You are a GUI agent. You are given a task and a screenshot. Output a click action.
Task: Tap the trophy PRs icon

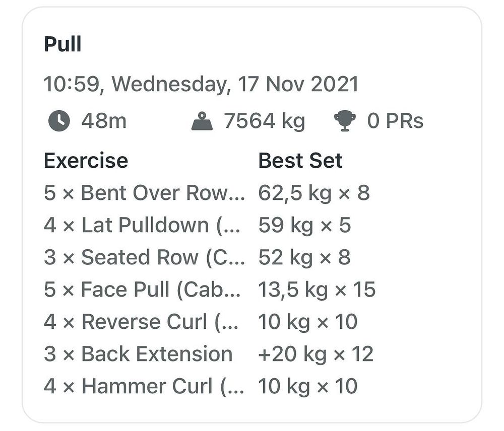click(345, 121)
